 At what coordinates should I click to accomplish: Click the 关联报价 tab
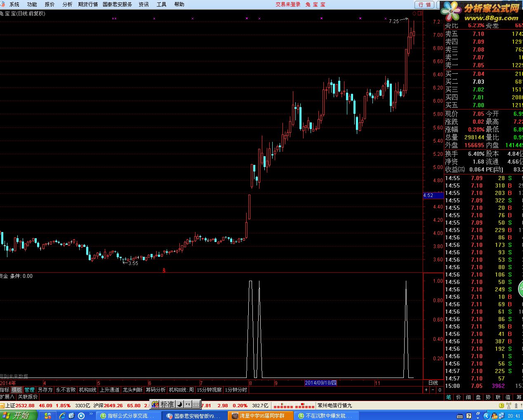coord(28,397)
